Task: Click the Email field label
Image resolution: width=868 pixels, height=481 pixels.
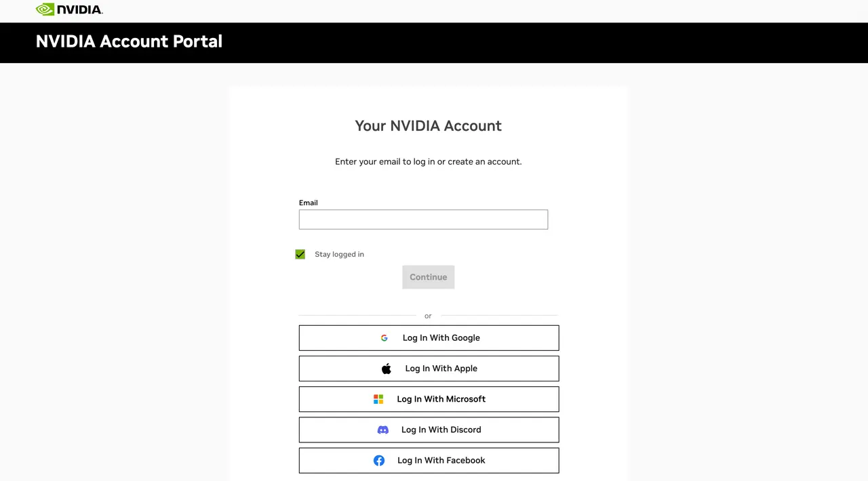Action: pos(309,203)
